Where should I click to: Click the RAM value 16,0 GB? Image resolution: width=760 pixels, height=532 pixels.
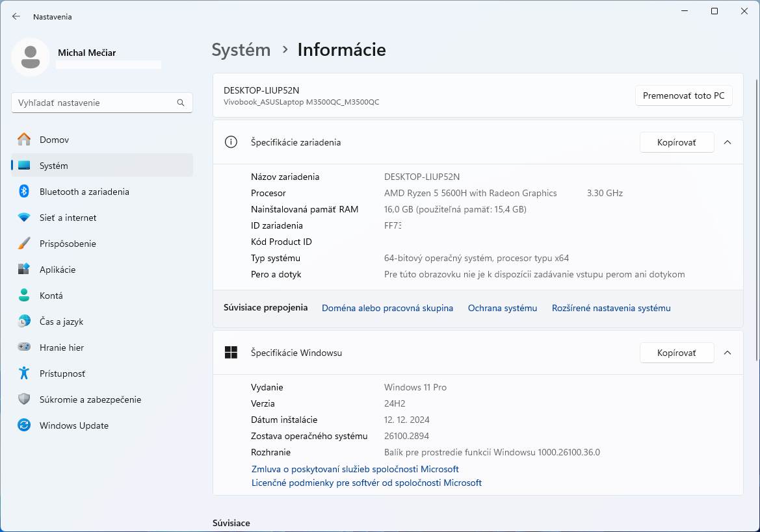[x=455, y=209]
